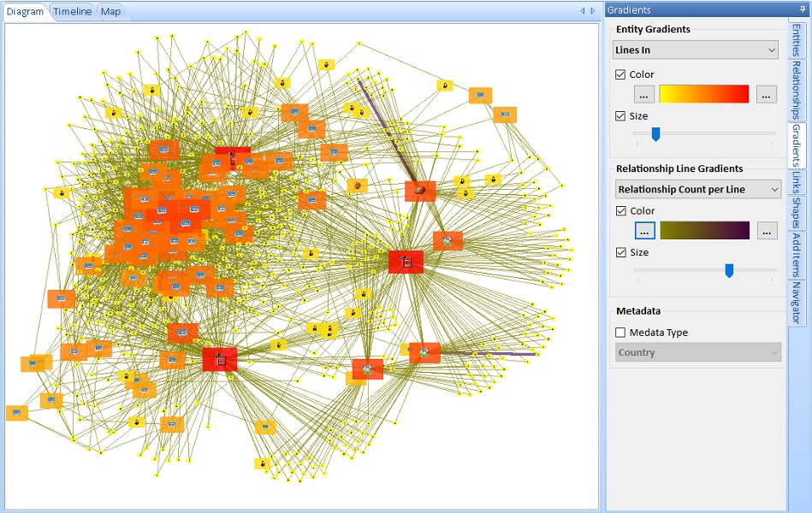The image size is (812, 513).
Task: Disable the Relationship Line Size checkbox
Action: click(621, 253)
